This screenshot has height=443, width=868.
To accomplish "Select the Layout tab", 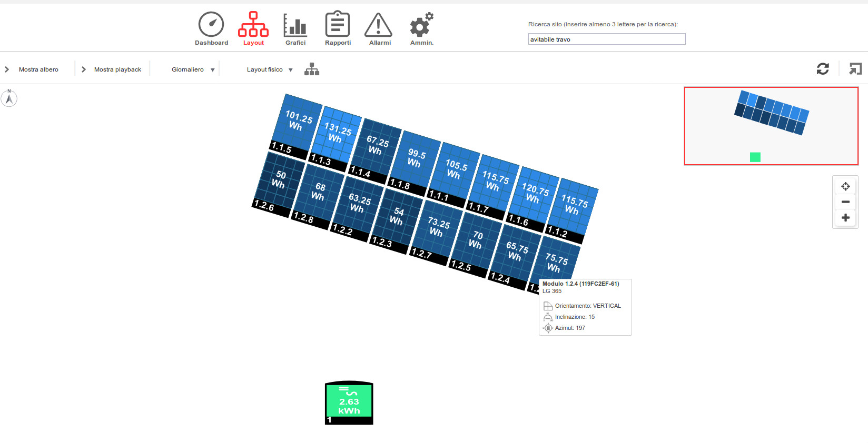I will (x=253, y=29).
